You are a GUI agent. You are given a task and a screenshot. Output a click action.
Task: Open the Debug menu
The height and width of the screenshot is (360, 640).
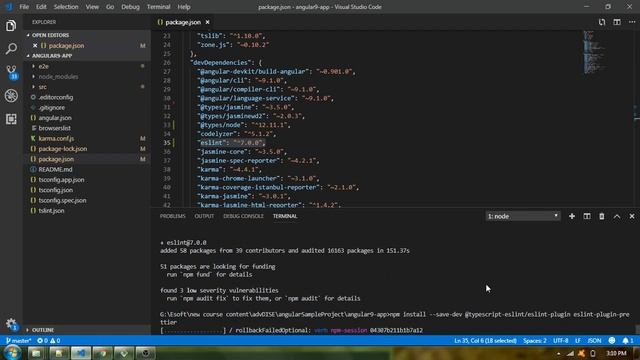point(130,7)
